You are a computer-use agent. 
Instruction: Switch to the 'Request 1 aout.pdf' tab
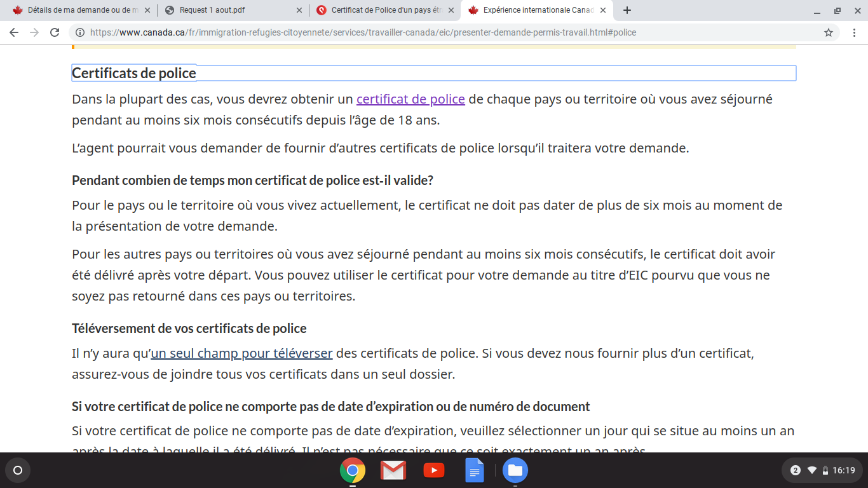pos(233,10)
